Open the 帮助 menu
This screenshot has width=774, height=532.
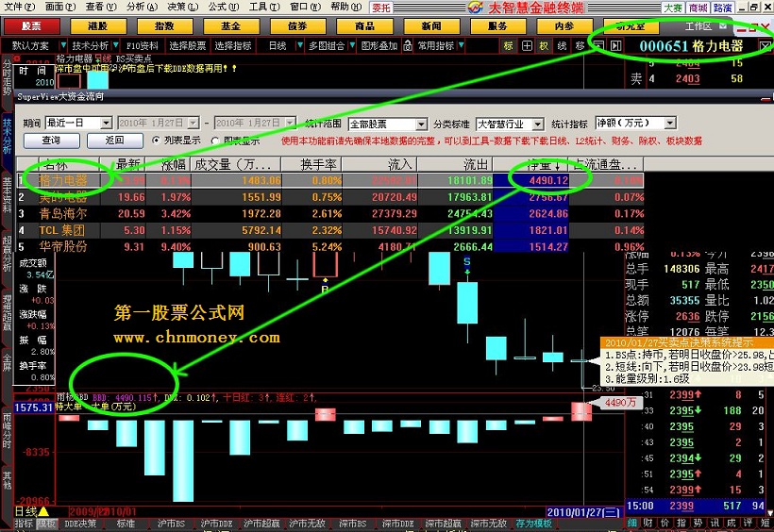[x=346, y=7]
